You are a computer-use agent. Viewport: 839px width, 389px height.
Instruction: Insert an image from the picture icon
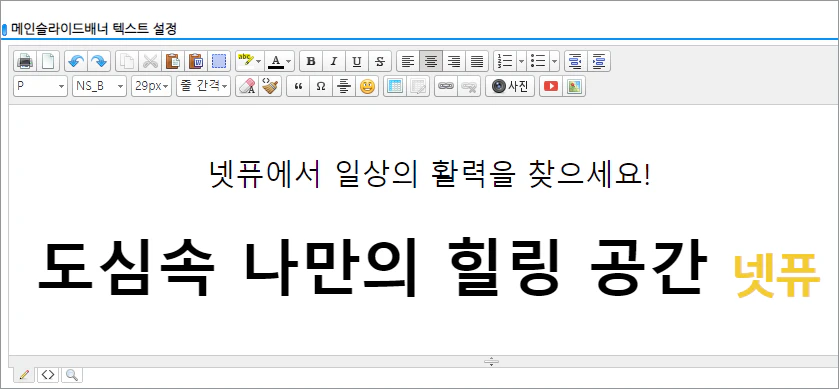tap(574, 86)
